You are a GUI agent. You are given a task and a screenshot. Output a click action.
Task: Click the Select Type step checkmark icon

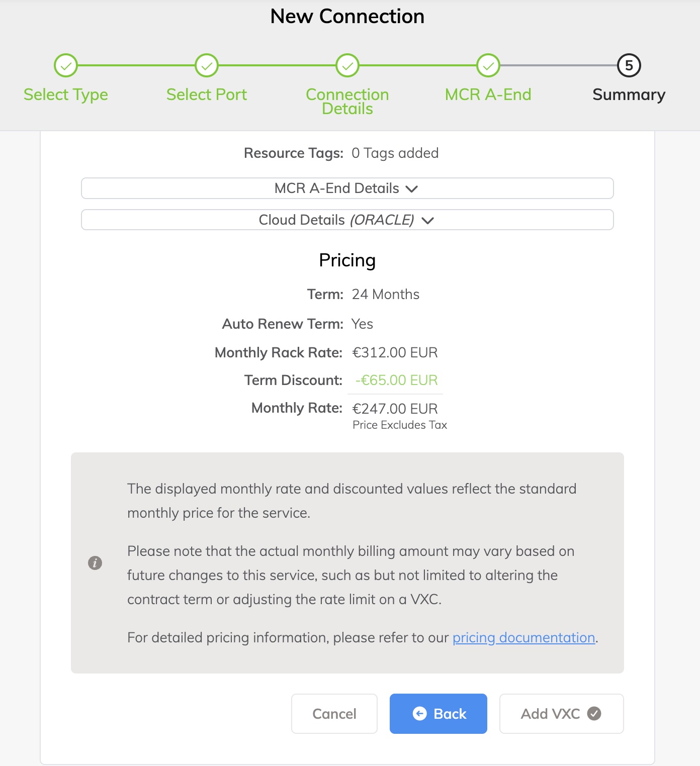[66, 65]
